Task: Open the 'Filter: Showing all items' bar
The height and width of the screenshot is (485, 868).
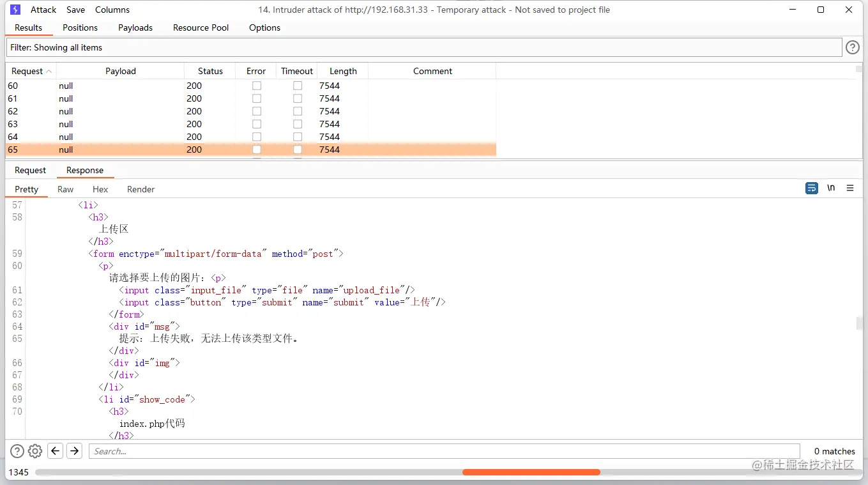Action: (x=424, y=47)
